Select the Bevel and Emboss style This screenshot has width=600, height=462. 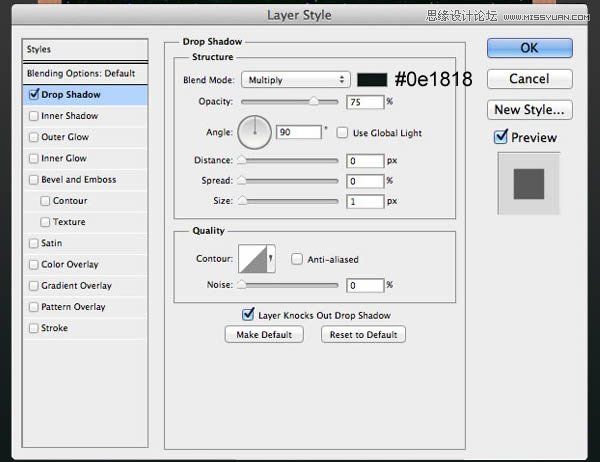click(78, 180)
